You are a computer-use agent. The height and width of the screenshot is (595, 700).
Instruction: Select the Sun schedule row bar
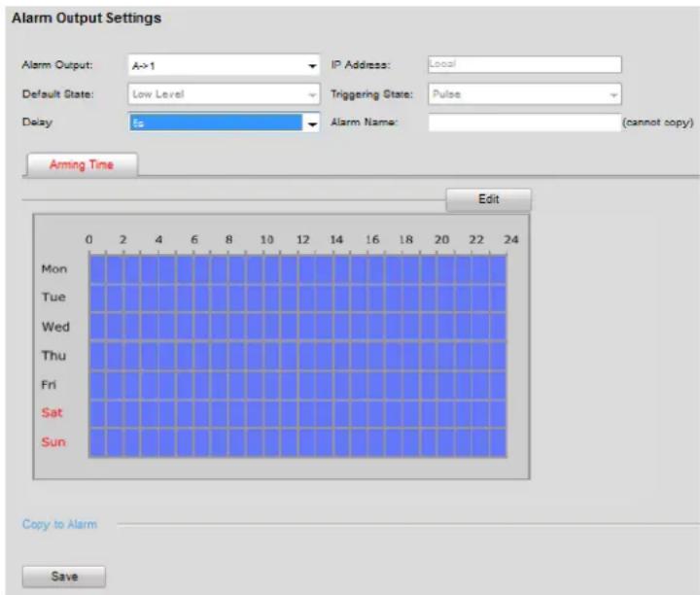(x=297, y=442)
